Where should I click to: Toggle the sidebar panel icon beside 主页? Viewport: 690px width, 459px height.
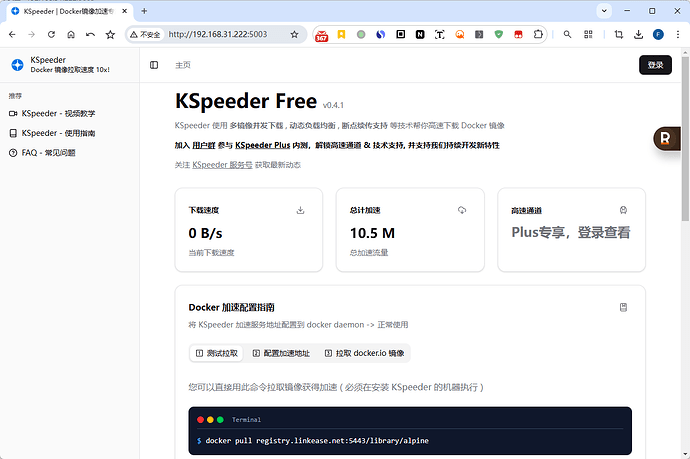click(x=154, y=65)
